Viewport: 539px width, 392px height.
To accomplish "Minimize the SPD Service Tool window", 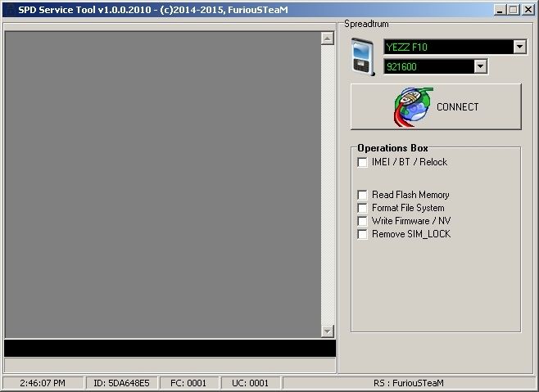I will tap(500, 10).
